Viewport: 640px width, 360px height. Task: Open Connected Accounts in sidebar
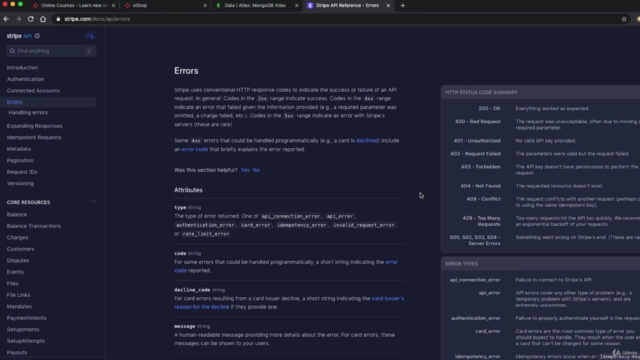coord(33,91)
